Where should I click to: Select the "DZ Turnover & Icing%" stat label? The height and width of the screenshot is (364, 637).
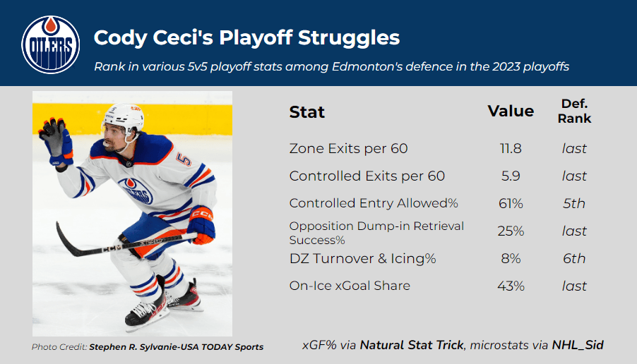coord(362,259)
